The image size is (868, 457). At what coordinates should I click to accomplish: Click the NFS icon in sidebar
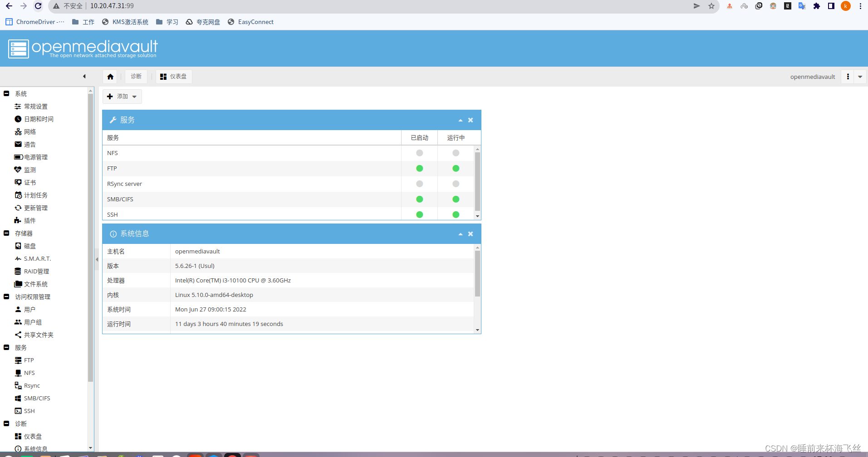pos(18,373)
